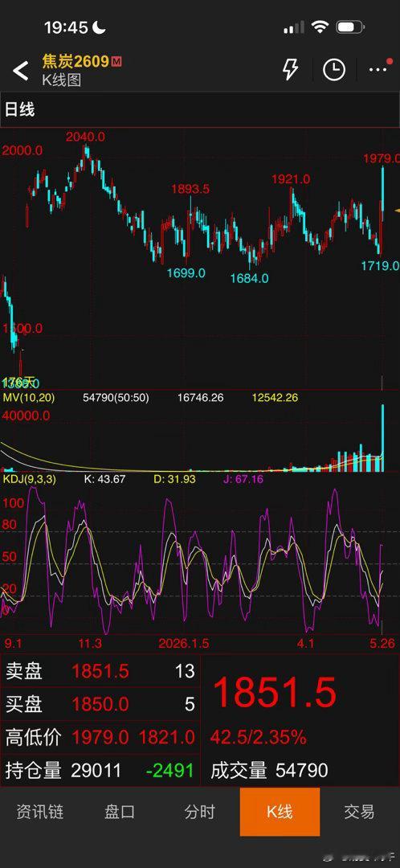This screenshot has width=400, height=868.
Task: Tap the 买盘 price 1850.0
Action: click(x=100, y=704)
